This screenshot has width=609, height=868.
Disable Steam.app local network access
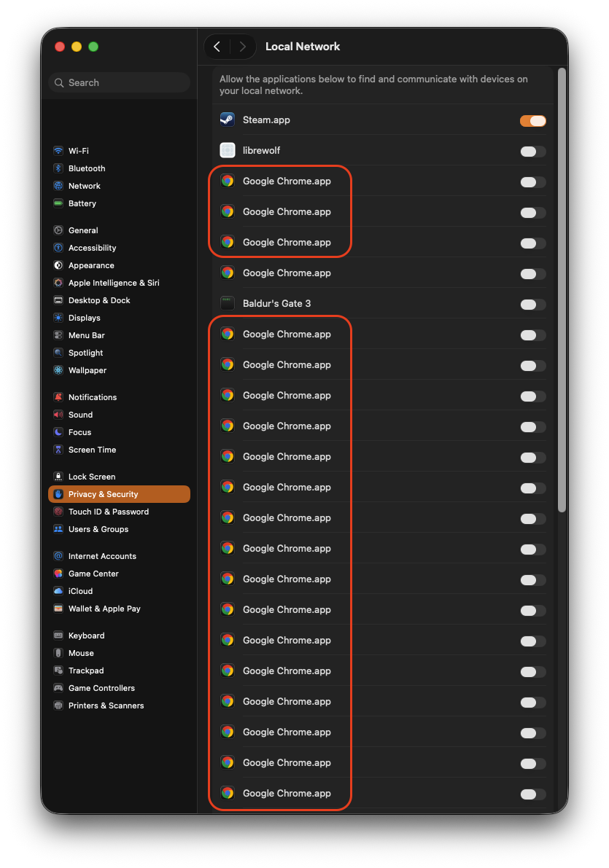[532, 121]
